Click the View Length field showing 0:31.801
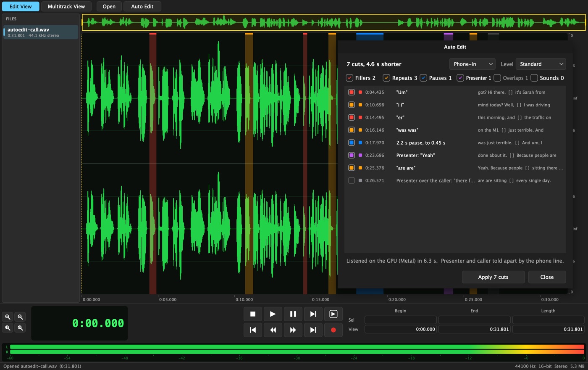 (x=549, y=329)
